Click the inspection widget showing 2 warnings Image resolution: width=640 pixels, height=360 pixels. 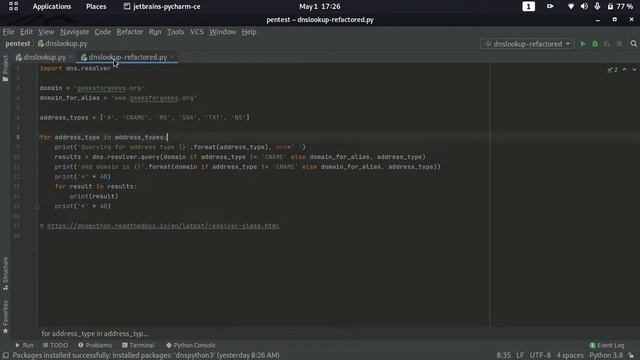click(x=612, y=70)
